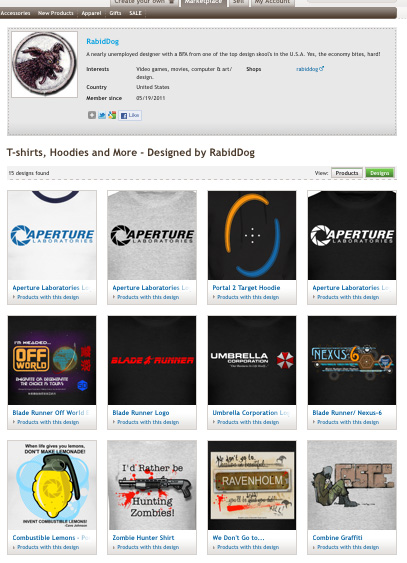The width and height of the screenshot is (407, 563).
Task: Expand products with Combine Graffiti design
Action: pos(348,547)
